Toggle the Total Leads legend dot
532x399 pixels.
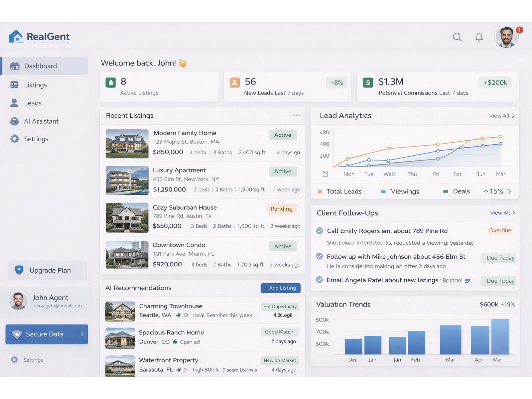[x=320, y=192]
